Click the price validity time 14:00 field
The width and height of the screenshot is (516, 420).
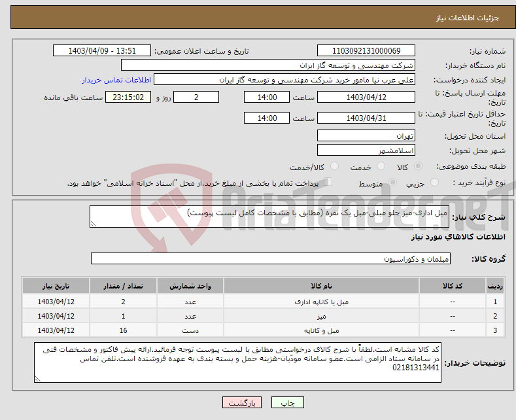pyautogui.click(x=267, y=118)
